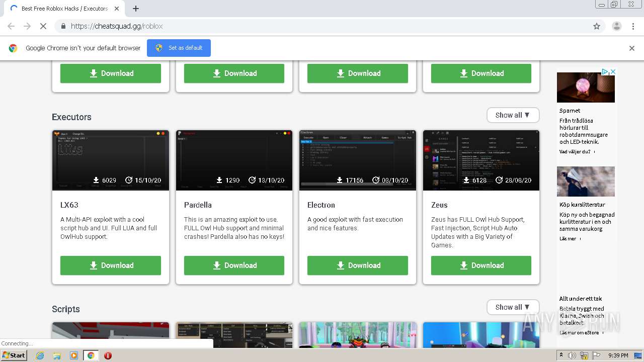Click fourth top-row Download button
The image size is (644, 362).
[x=481, y=73]
